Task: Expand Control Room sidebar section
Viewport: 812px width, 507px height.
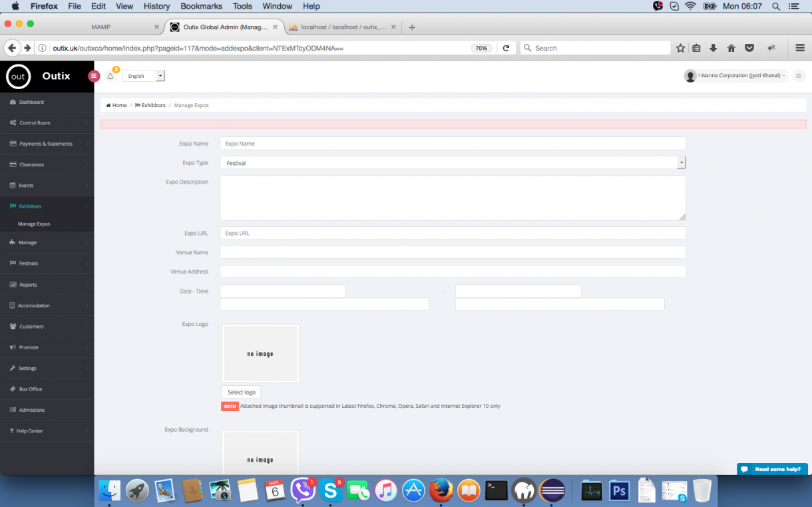Action: coord(47,123)
